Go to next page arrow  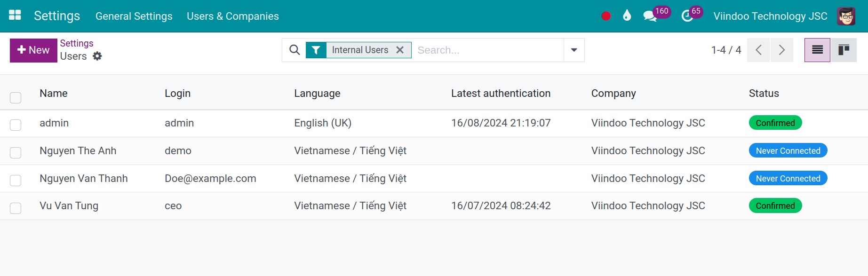tap(781, 50)
